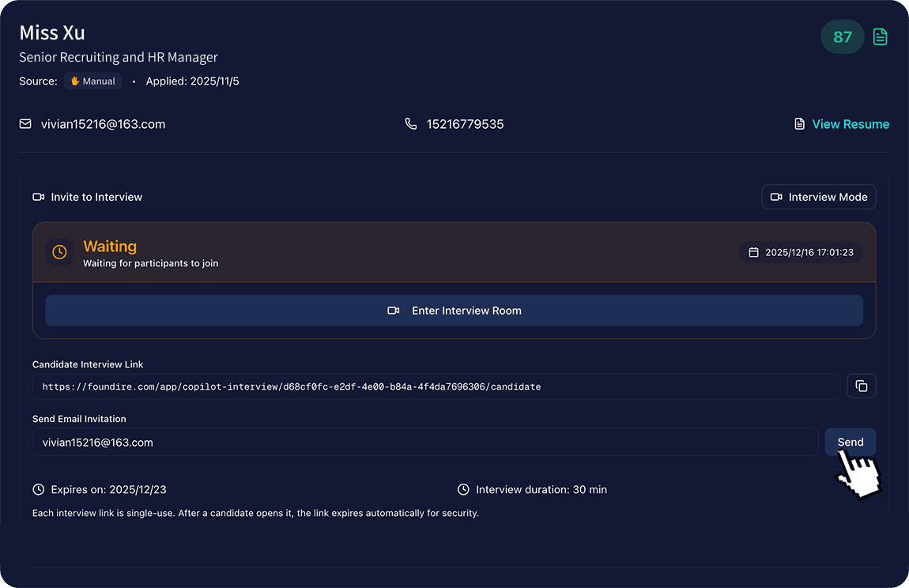Click the phone icon beside 15216779535
The height and width of the screenshot is (588, 909).
pyautogui.click(x=410, y=124)
